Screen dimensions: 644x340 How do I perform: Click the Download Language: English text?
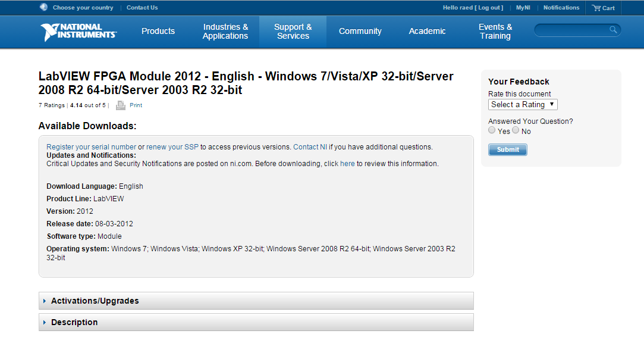click(x=95, y=186)
